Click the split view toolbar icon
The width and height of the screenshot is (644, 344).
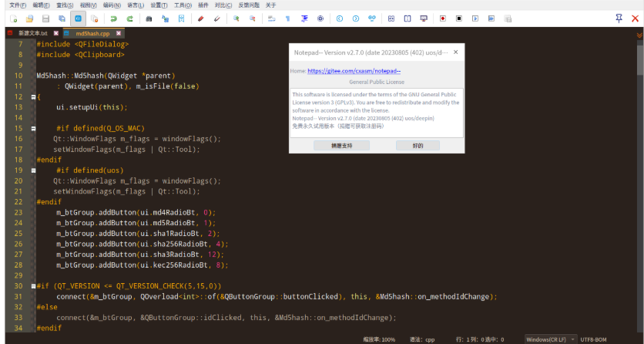(408, 19)
